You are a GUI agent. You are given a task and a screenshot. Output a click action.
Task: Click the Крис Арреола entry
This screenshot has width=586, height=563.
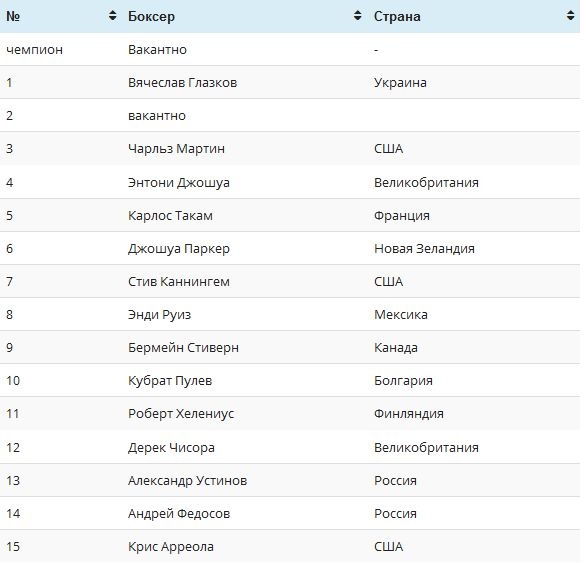(171, 547)
